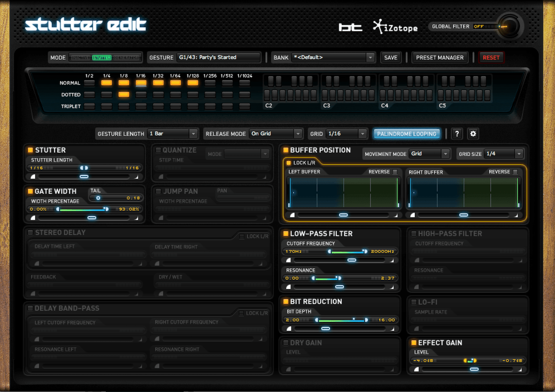
Task: Click the BT logo in the header
Action: (350, 27)
